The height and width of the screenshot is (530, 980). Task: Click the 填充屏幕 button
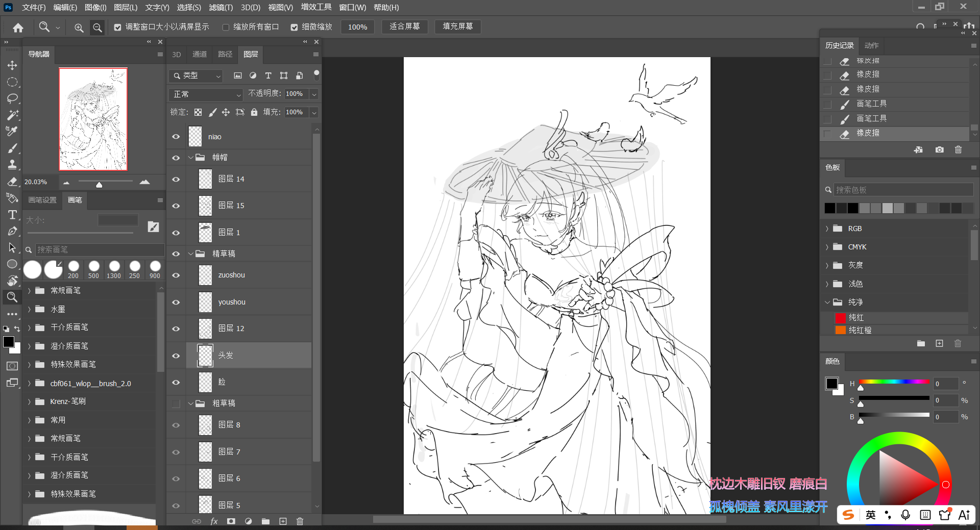[x=458, y=27]
